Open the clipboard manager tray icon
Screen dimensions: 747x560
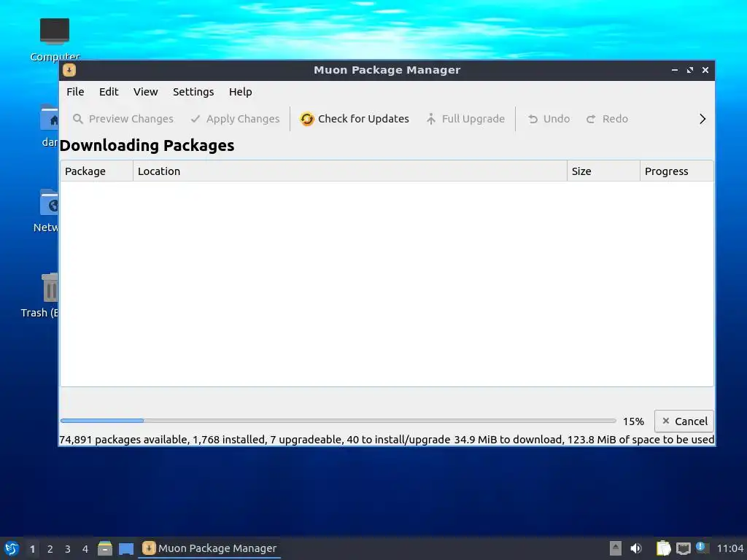[x=663, y=548]
